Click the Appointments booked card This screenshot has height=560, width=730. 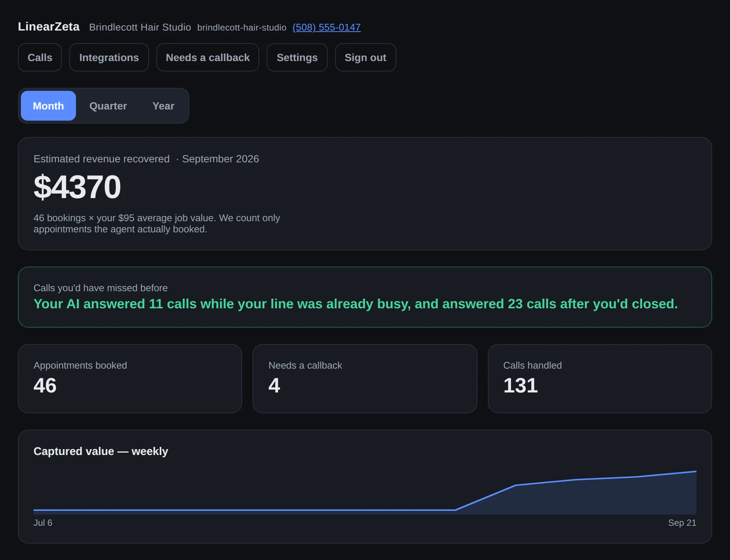pos(130,379)
